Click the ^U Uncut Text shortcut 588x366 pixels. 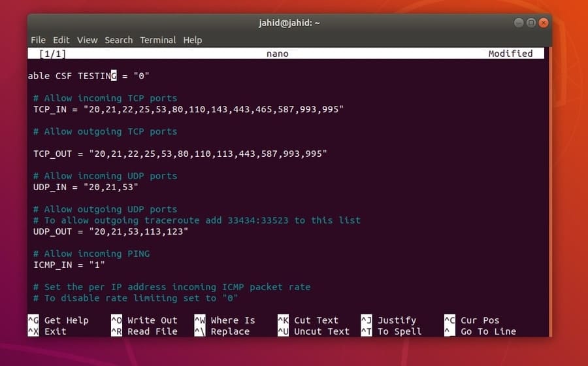point(314,331)
